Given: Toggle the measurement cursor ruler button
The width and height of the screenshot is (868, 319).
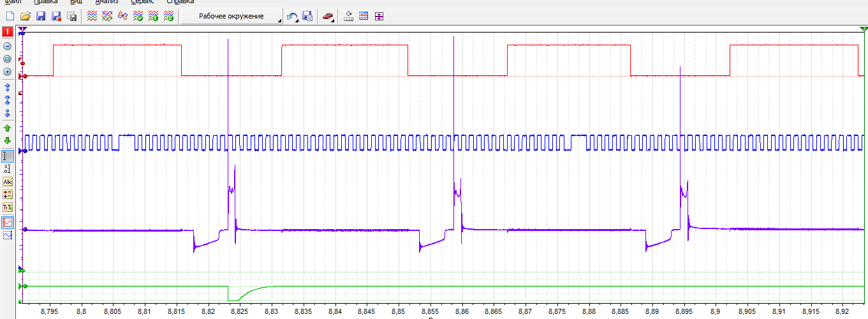Looking at the screenshot, I should click(x=8, y=156).
